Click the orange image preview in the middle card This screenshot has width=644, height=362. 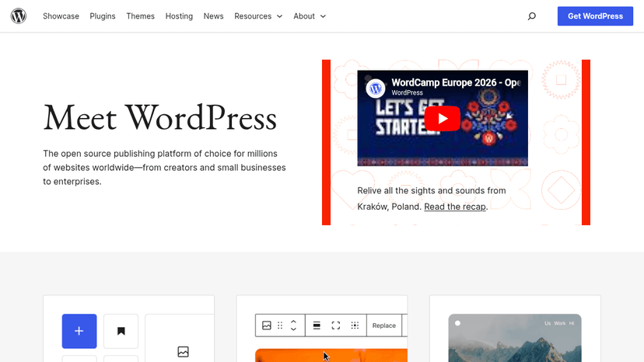331,355
